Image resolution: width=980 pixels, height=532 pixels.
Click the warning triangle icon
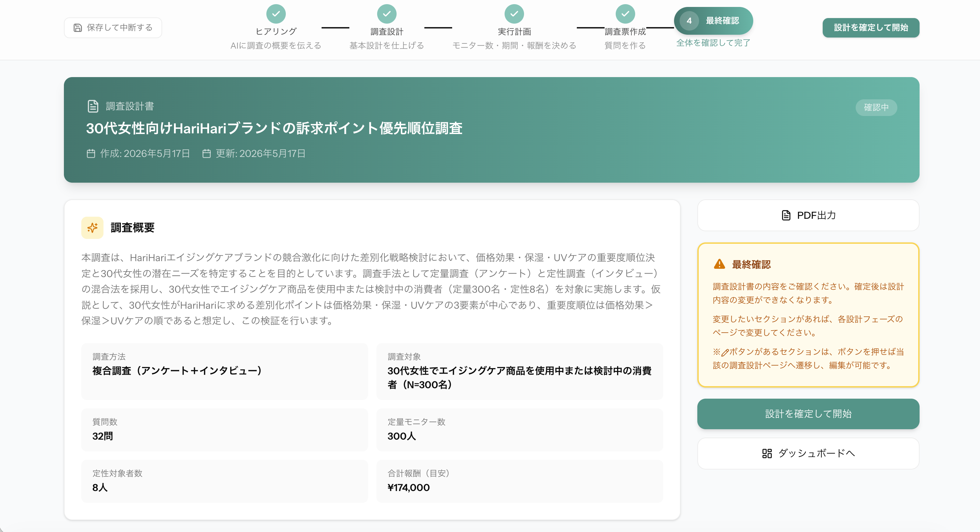pyautogui.click(x=720, y=264)
